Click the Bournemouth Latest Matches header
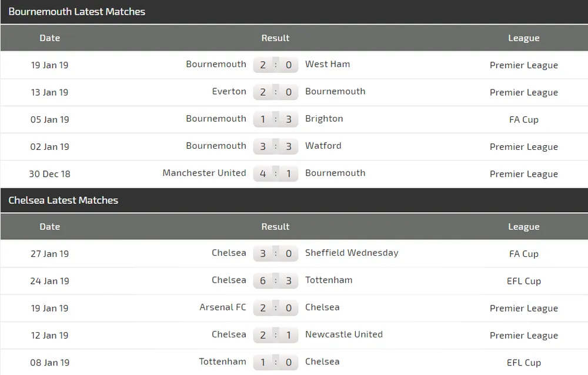This screenshot has width=588, height=375. click(77, 12)
